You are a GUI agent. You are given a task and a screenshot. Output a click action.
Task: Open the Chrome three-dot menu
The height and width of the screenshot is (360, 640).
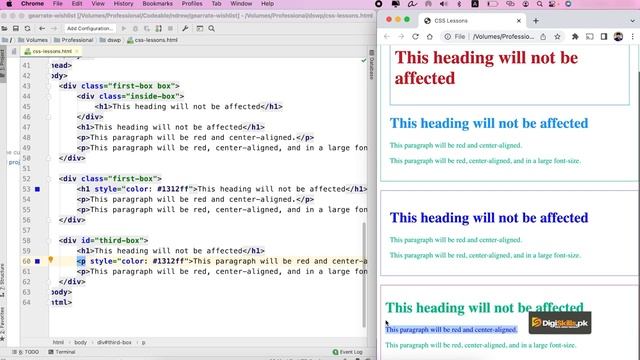click(x=633, y=37)
